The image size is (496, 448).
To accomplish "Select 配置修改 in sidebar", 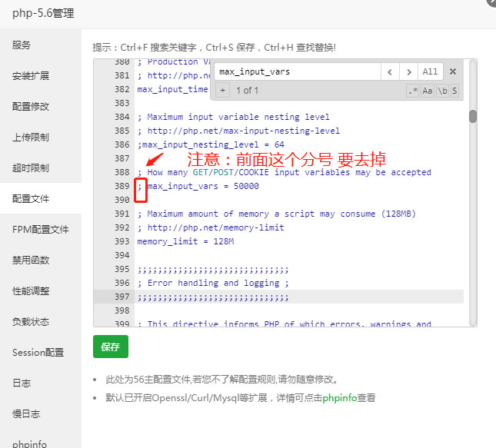I will pos(31,106).
